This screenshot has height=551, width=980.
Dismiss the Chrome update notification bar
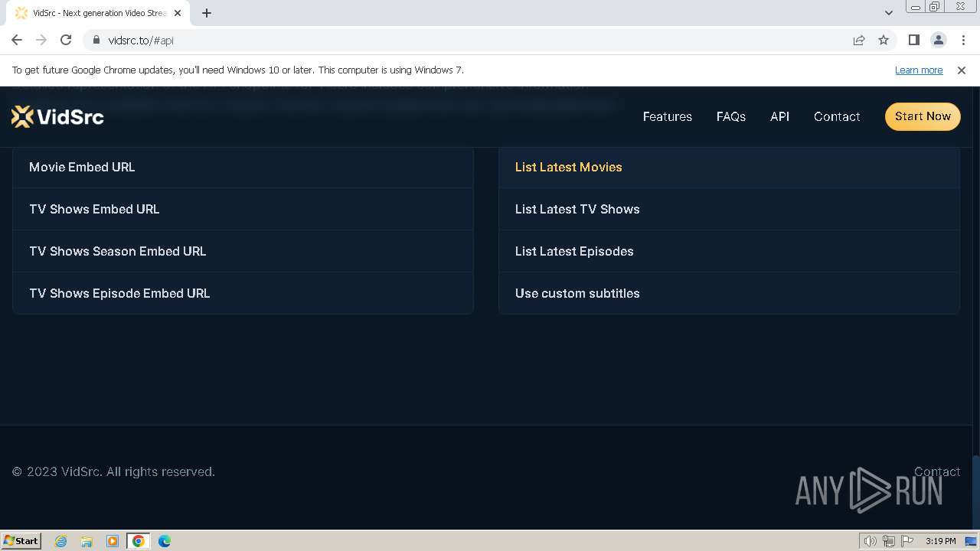click(x=962, y=70)
